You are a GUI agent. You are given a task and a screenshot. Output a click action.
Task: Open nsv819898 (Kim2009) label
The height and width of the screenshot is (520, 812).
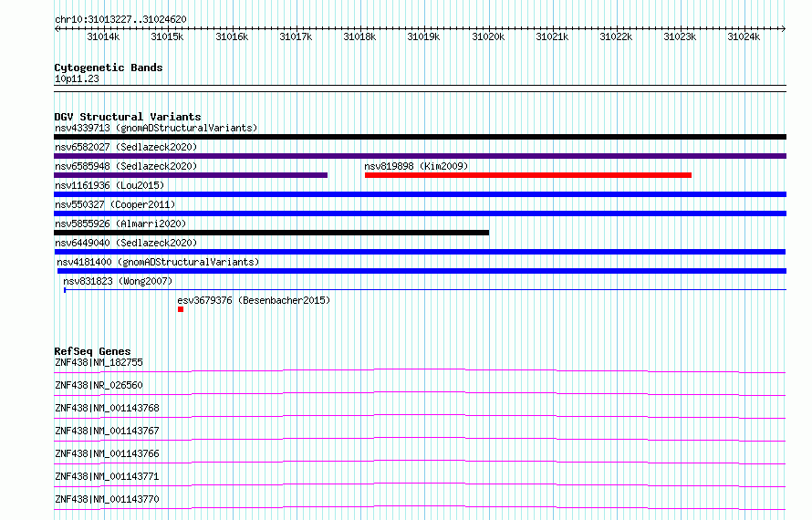click(x=416, y=166)
